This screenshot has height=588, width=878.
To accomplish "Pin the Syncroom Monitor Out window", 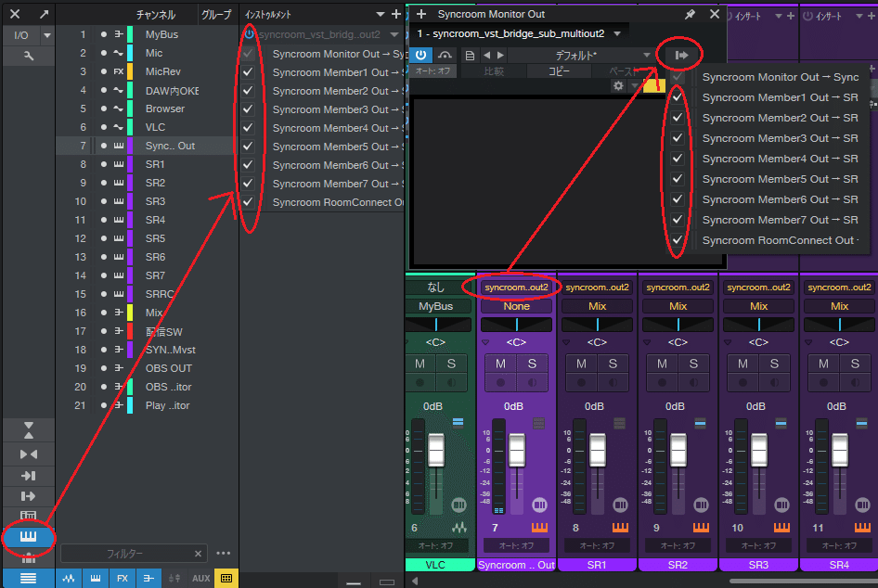I will [689, 14].
